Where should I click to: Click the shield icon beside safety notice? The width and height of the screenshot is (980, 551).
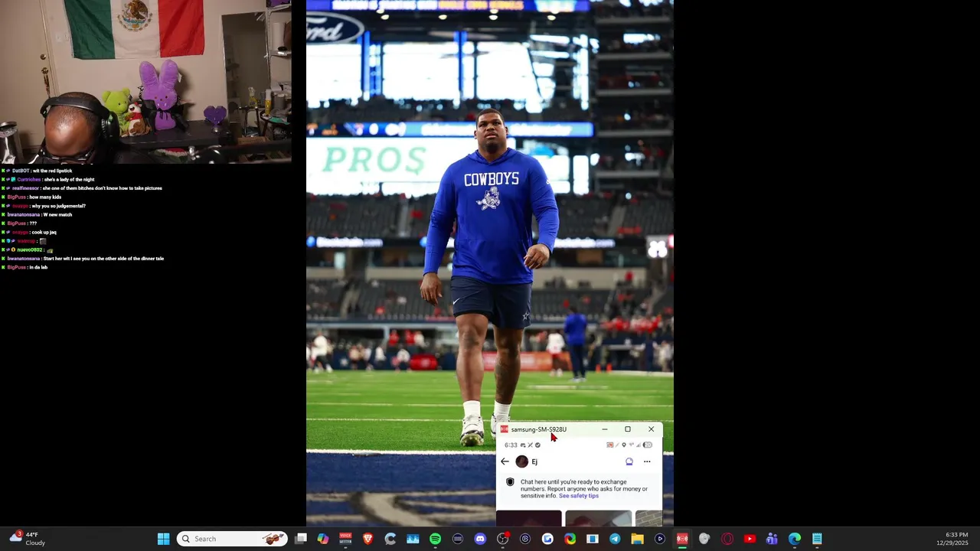[x=510, y=482]
